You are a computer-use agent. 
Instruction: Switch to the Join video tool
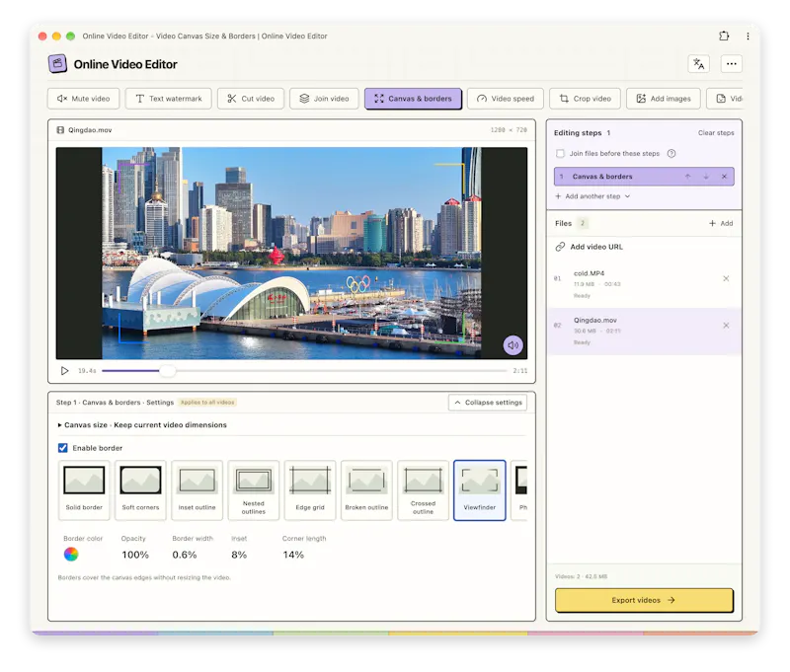tap(324, 99)
